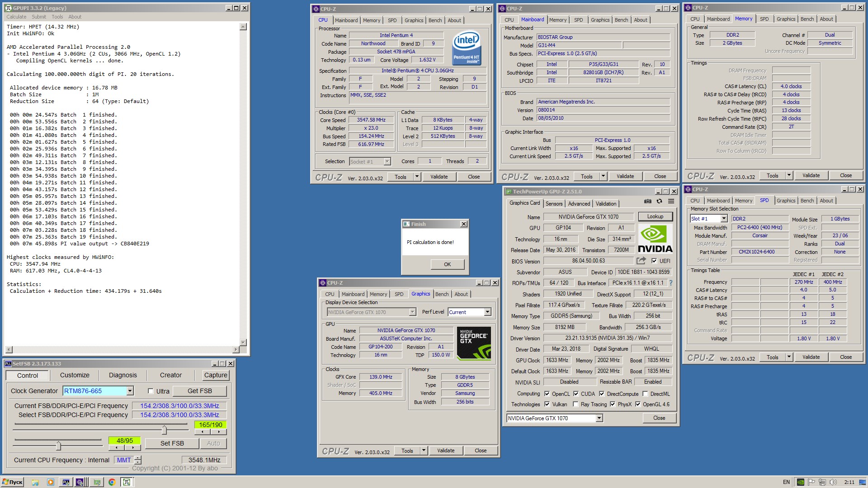
Task: Switch to the Advanced tab in GPU-Z
Action: tap(579, 204)
